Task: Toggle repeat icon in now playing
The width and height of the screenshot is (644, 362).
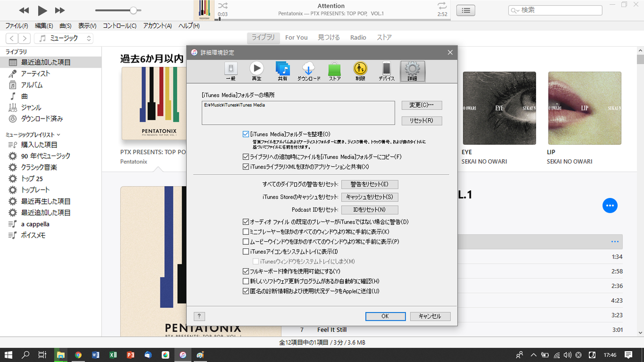Action: pyautogui.click(x=442, y=5)
